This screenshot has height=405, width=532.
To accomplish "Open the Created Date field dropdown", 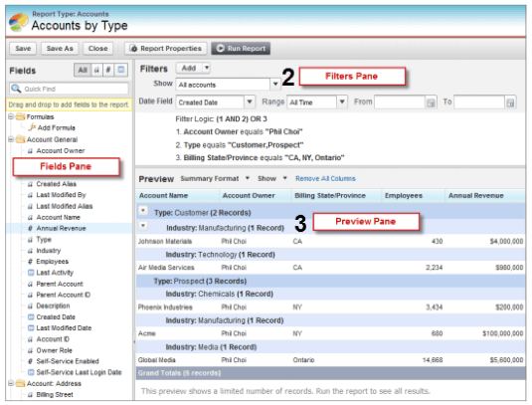I will (250, 101).
